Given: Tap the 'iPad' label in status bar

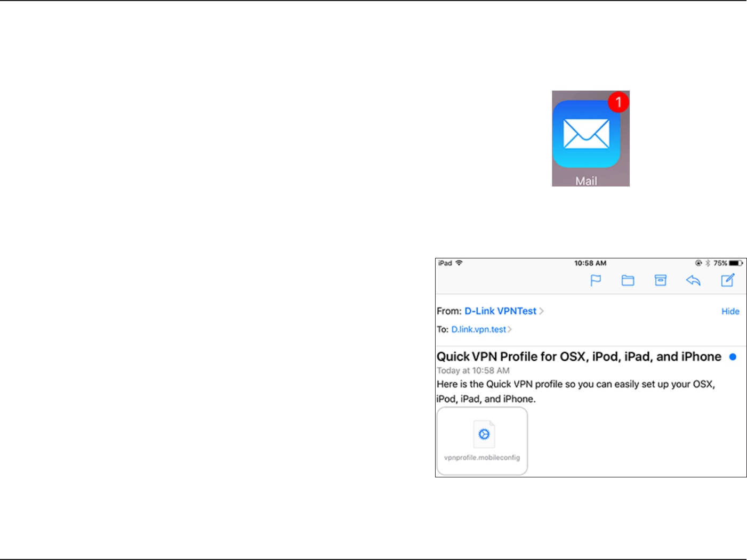Looking at the screenshot, I should click(x=445, y=263).
